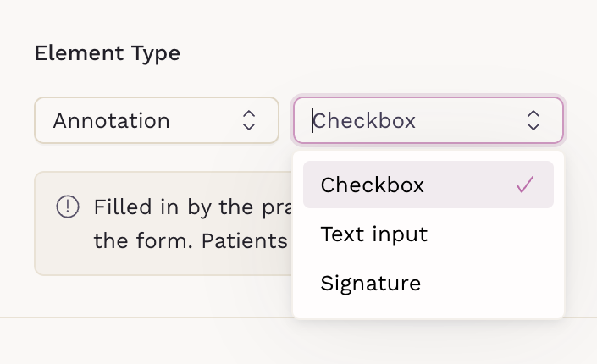This screenshot has height=364, width=597.
Task: Click the chevrons icon in the Checkbox combobox
Action: click(533, 120)
